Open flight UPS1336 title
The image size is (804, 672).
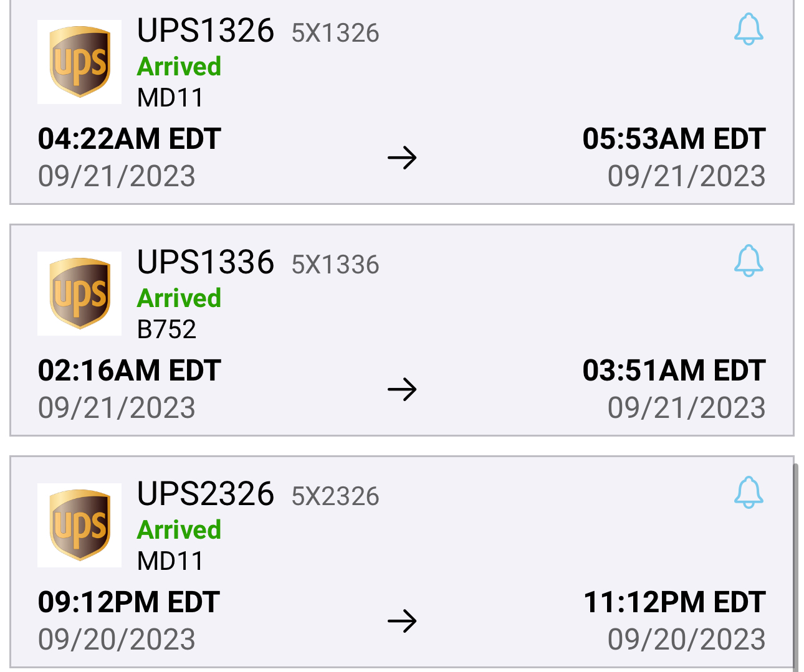pos(205,262)
